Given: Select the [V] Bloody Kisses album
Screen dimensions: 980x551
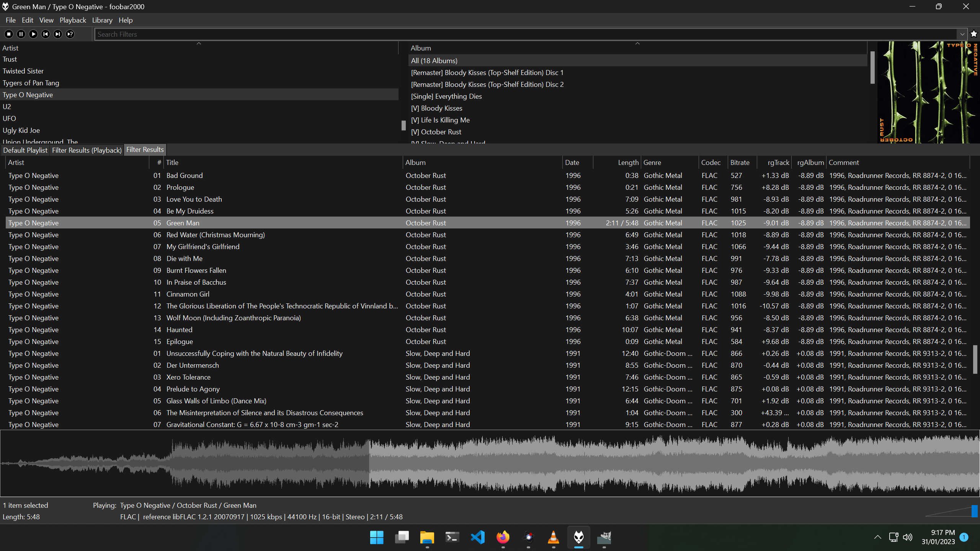Looking at the screenshot, I should point(436,108).
